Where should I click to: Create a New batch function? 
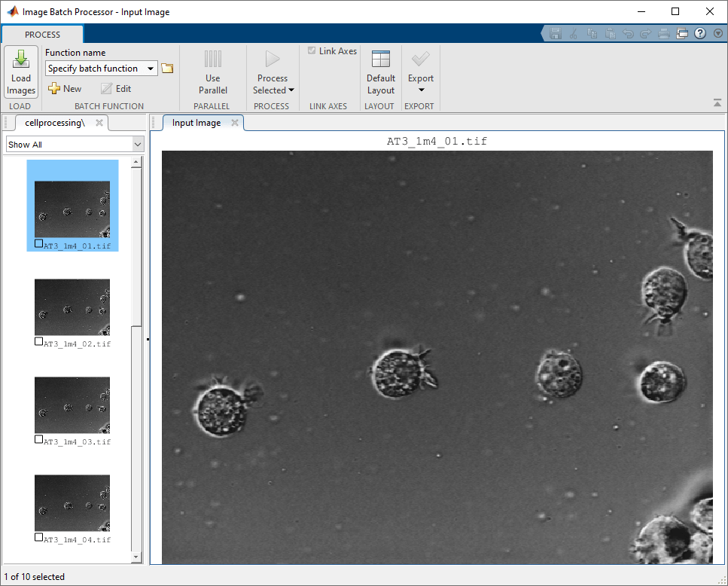tap(65, 89)
